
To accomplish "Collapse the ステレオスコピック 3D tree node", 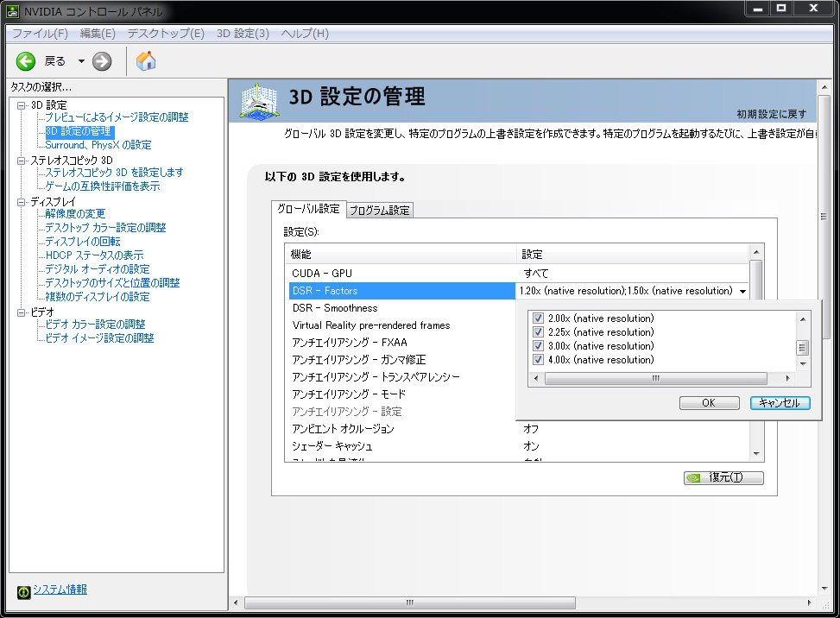I will coord(22,161).
